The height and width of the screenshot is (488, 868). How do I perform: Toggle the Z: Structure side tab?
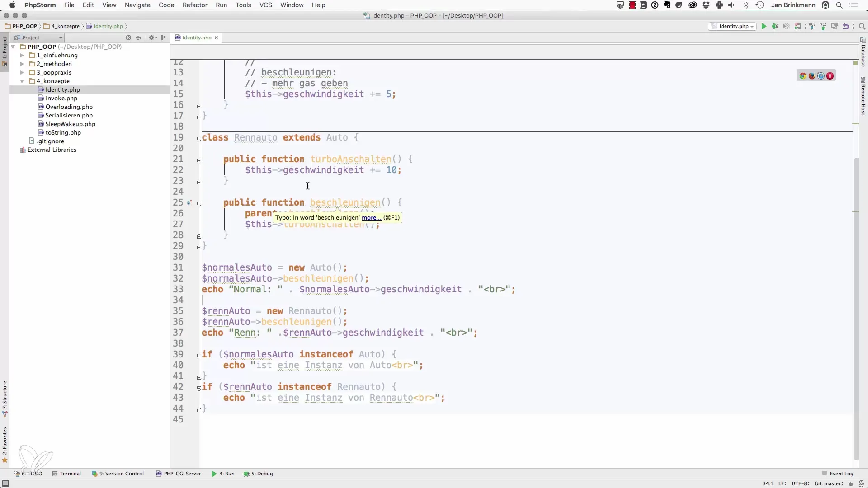tap(5, 399)
